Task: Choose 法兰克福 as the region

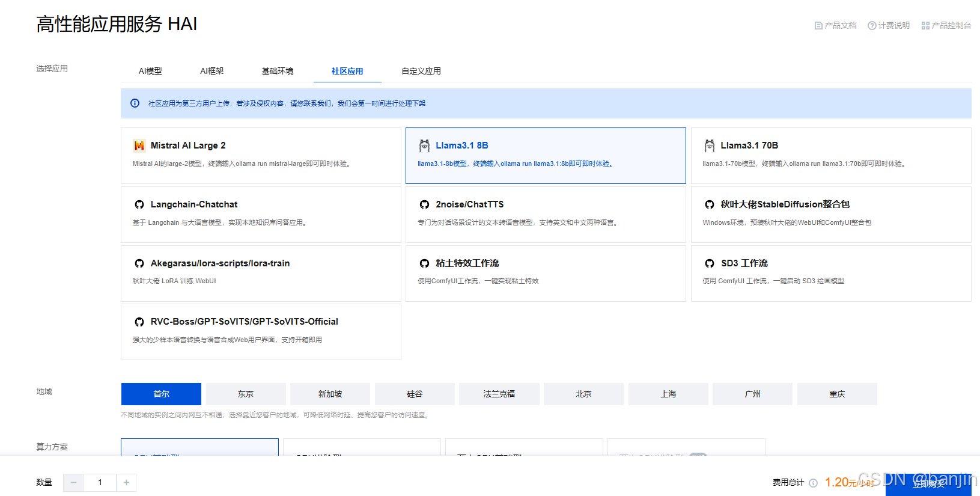Action: tap(499, 394)
